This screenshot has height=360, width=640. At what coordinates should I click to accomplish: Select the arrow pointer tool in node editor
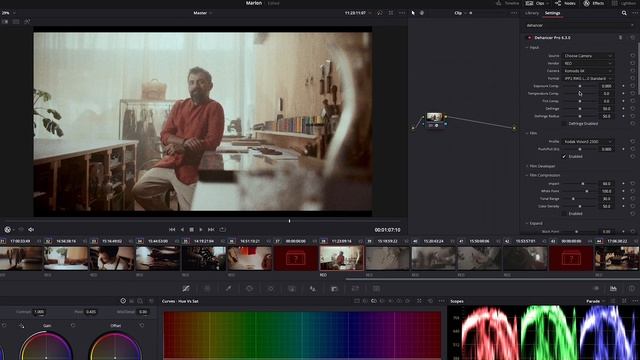(x=413, y=13)
